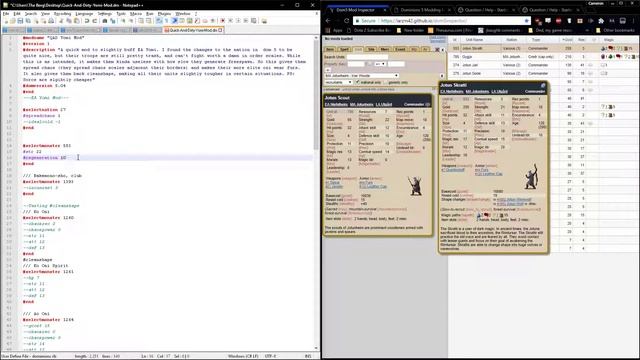Click Chrome back arrow button

pyautogui.click(x=328, y=20)
